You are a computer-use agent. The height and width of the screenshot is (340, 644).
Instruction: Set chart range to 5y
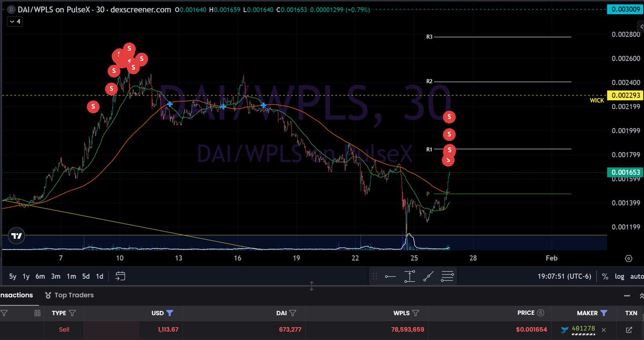12,276
